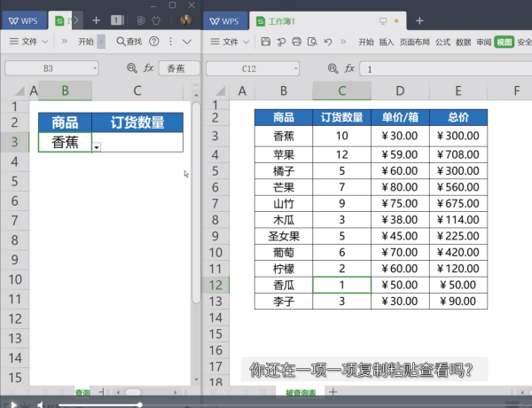Add new tab in right WPS window

point(419,20)
